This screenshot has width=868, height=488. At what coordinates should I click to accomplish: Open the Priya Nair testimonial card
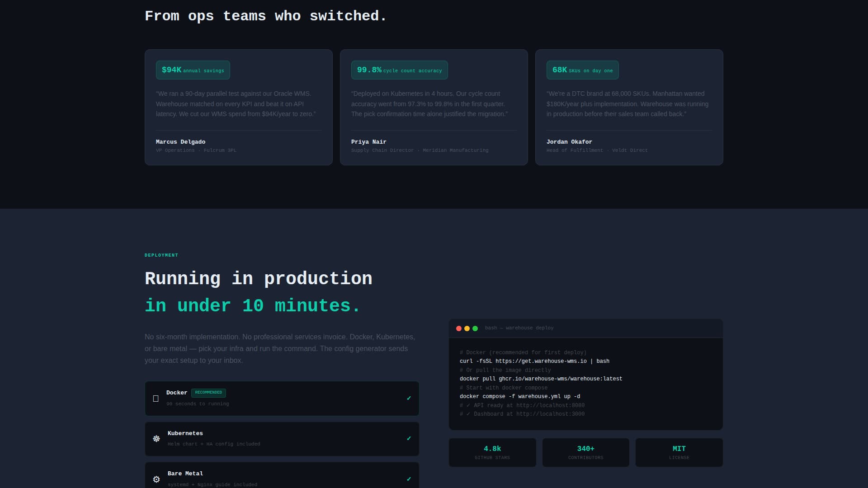click(x=434, y=107)
